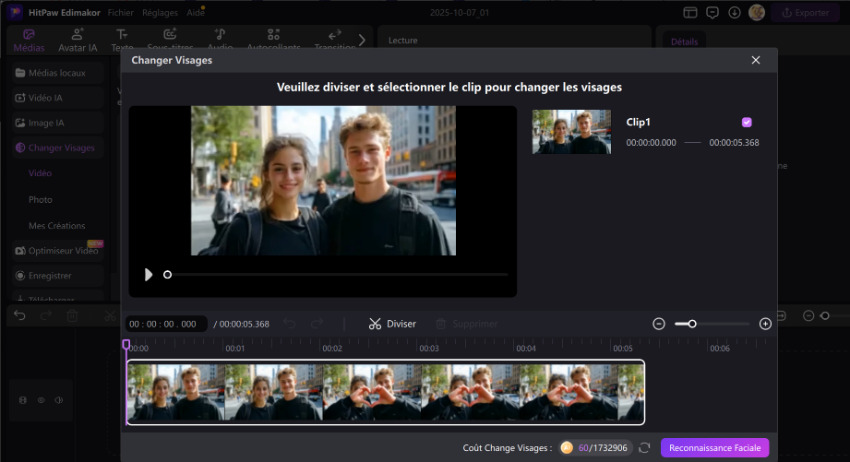The image size is (850, 462).
Task: Uncheck the Clip1 checkbox
Action: 746,122
